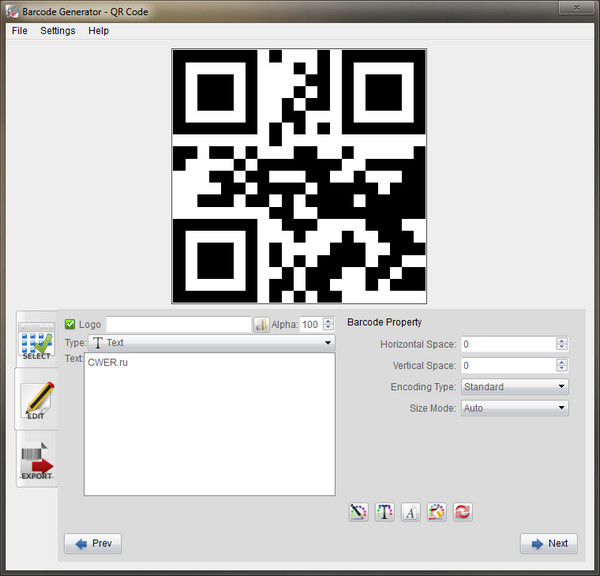Click the text area containing CWER.ru

click(210, 424)
